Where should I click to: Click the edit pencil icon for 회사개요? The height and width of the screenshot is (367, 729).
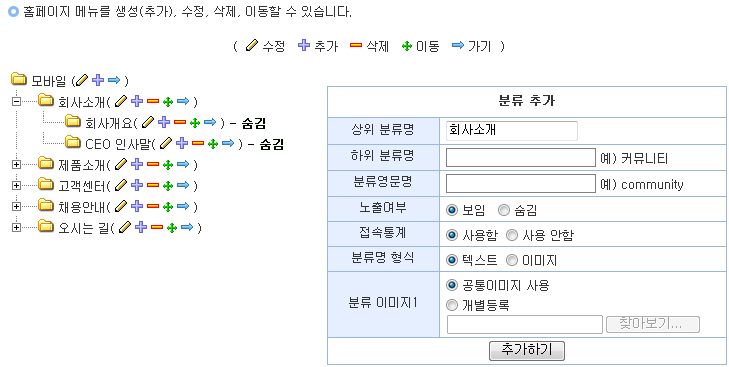(148, 122)
